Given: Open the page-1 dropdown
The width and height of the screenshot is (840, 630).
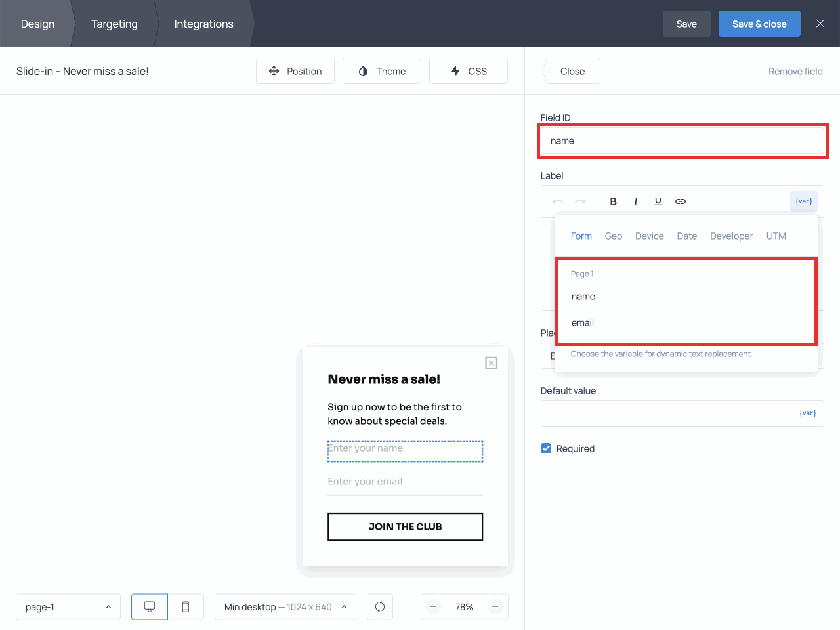Looking at the screenshot, I should click(x=68, y=607).
